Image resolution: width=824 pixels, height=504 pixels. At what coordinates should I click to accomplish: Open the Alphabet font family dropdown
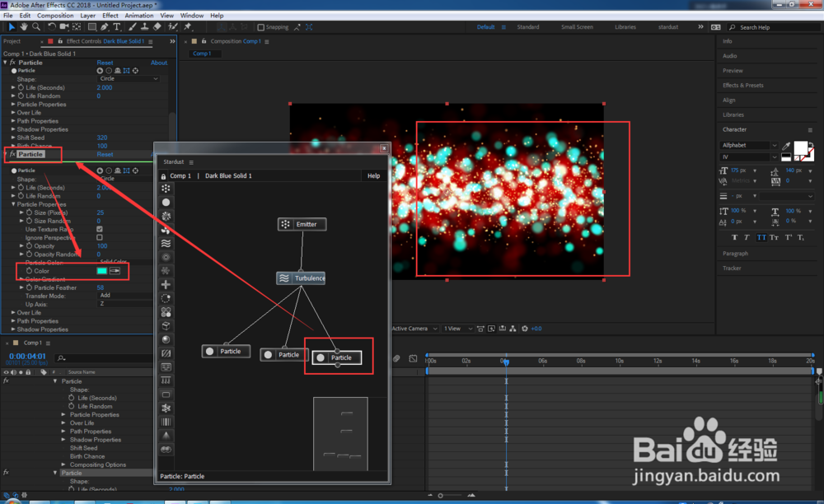click(749, 146)
